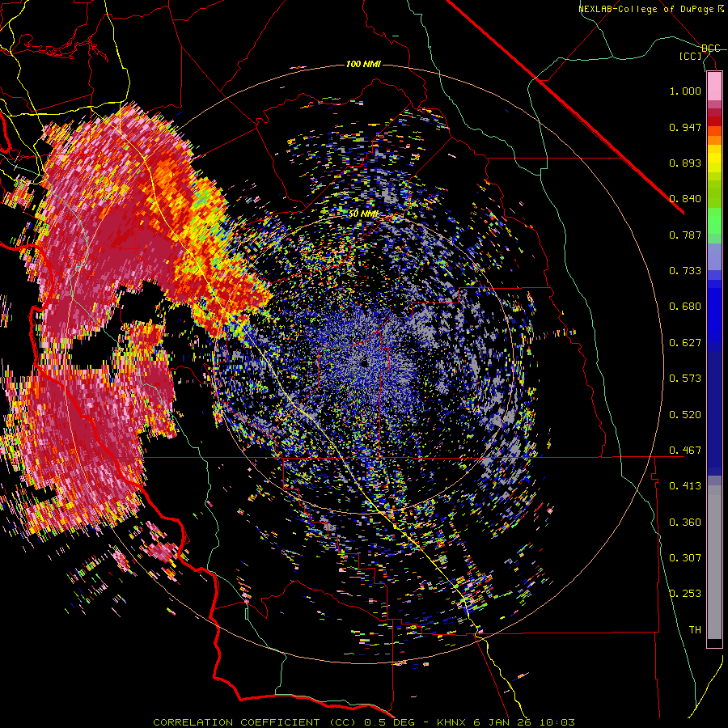Click the 0.360 value on the color scale
This screenshot has width=728, height=728.
pyautogui.click(x=685, y=523)
